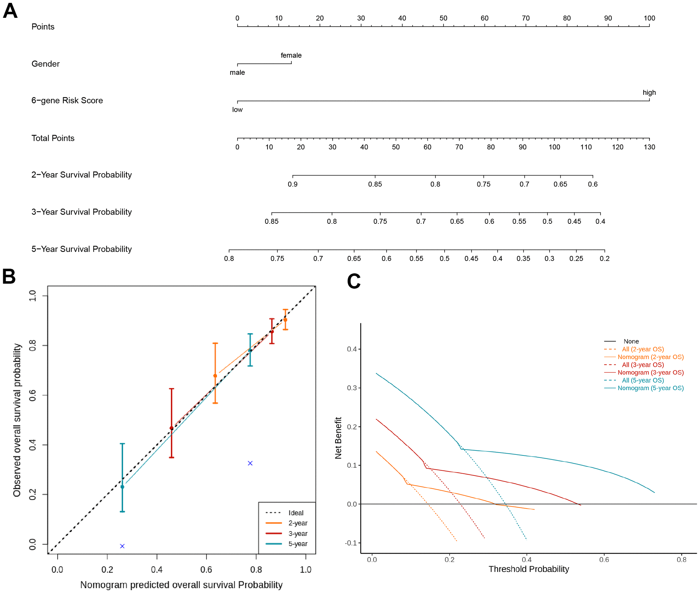The width and height of the screenshot is (700, 593).
Task: Click the panel letter C label
Action: click(x=354, y=281)
